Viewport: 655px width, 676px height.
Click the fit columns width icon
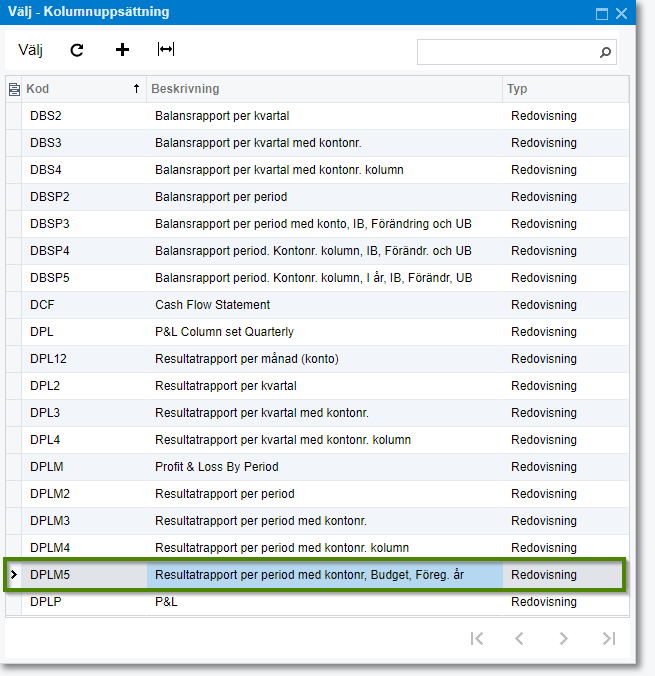pos(166,50)
